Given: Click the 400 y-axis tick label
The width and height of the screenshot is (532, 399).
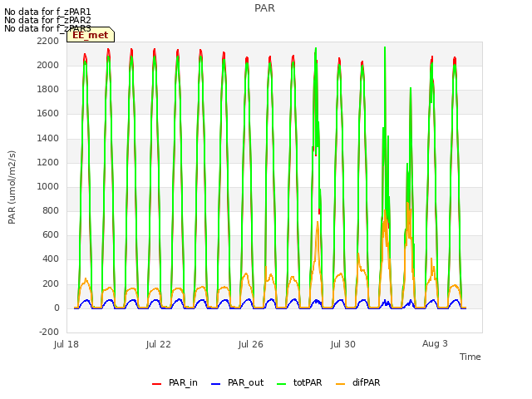Looking at the screenshot, I should click(x=51, y=259).
